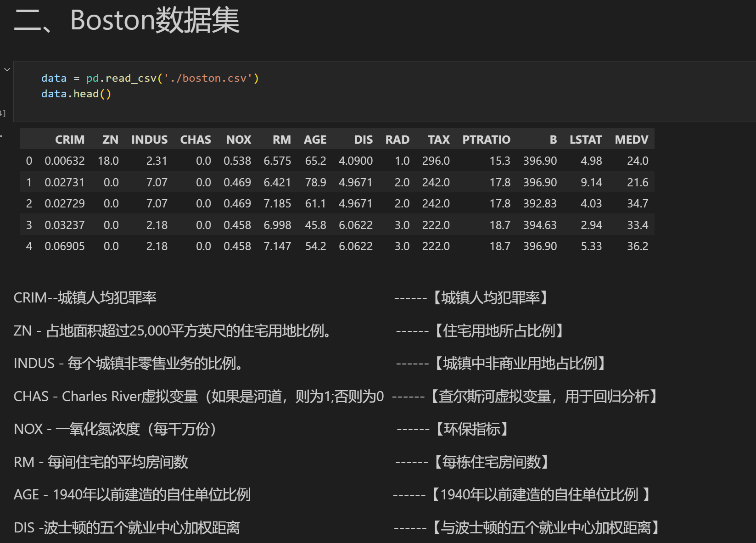Image resolution: width=756 pixels, height=543 pixels.
Task: Select the DIS value 4.0900
Action: click(356, 161)
